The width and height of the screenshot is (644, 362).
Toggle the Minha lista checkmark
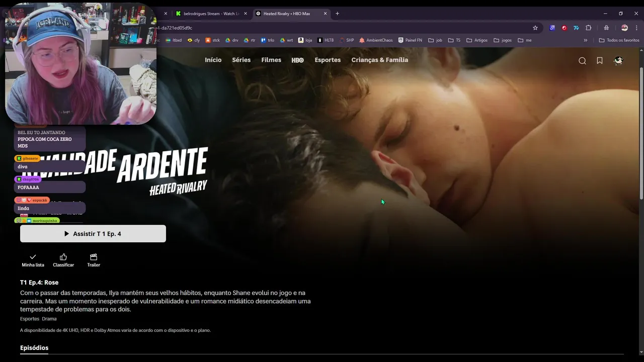(33, 260)
